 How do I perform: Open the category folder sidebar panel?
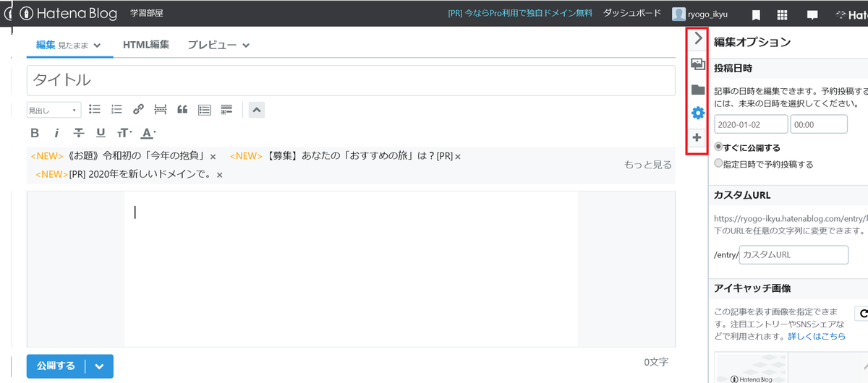click(698, 90)
